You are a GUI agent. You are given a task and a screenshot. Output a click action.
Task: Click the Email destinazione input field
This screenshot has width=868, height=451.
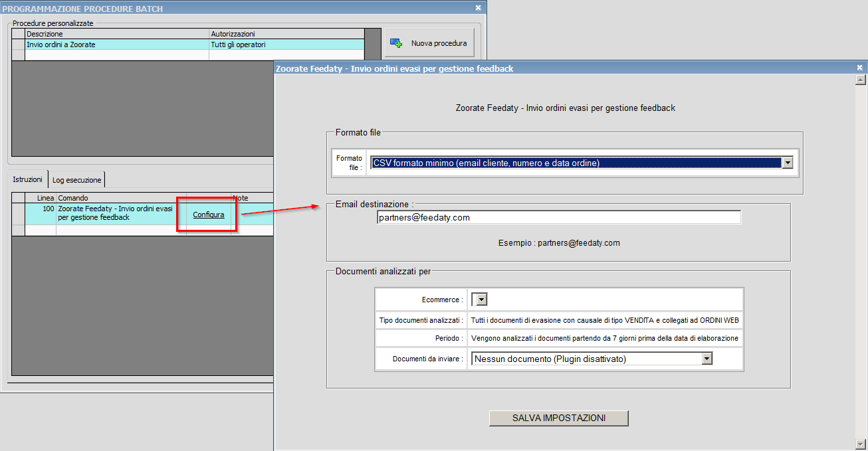558,217
